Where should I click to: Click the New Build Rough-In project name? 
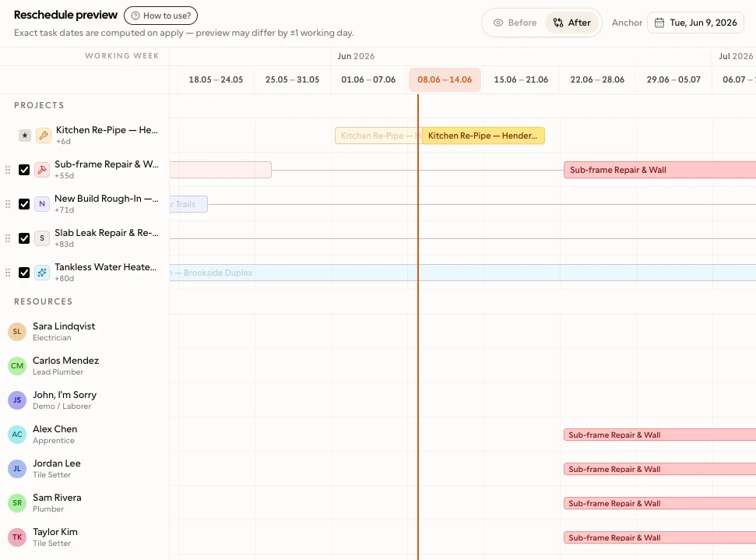point(107,199)
